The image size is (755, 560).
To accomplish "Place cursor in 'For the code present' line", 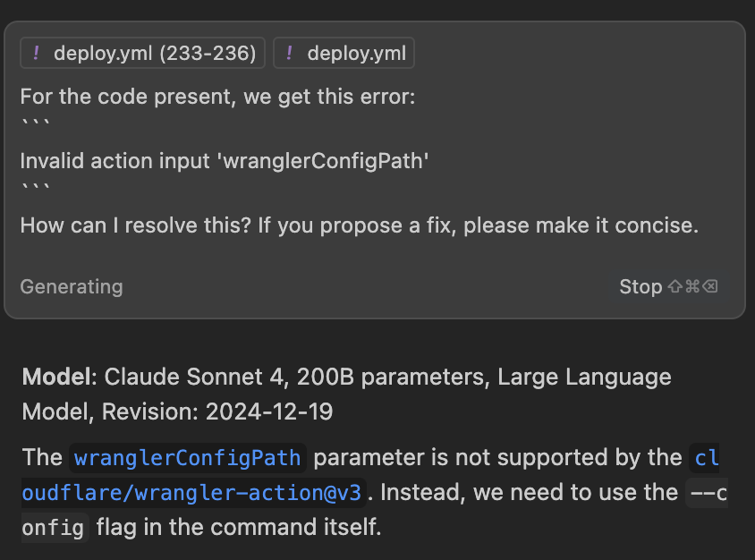I will tap(217, 97).
